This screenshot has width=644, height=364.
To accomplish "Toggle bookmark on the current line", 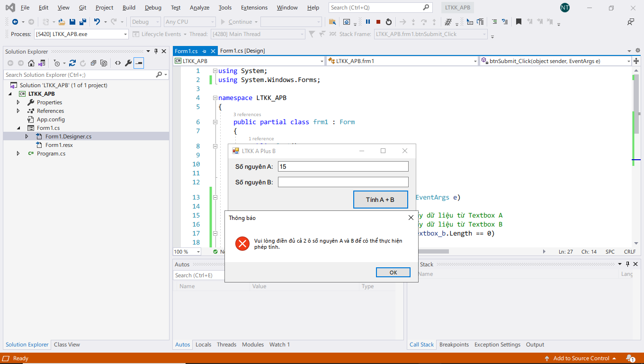I will point(519,22).
